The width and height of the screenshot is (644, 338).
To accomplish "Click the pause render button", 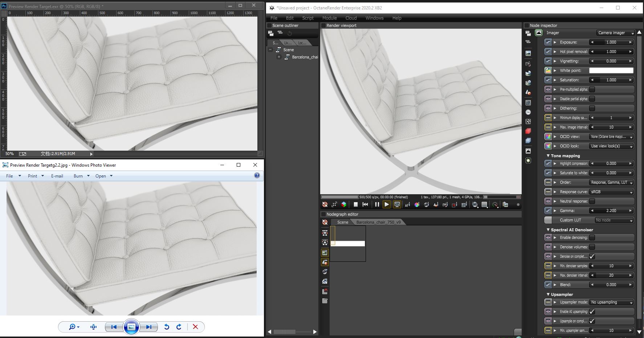I will pyautogui.click(x=377, y=204).
